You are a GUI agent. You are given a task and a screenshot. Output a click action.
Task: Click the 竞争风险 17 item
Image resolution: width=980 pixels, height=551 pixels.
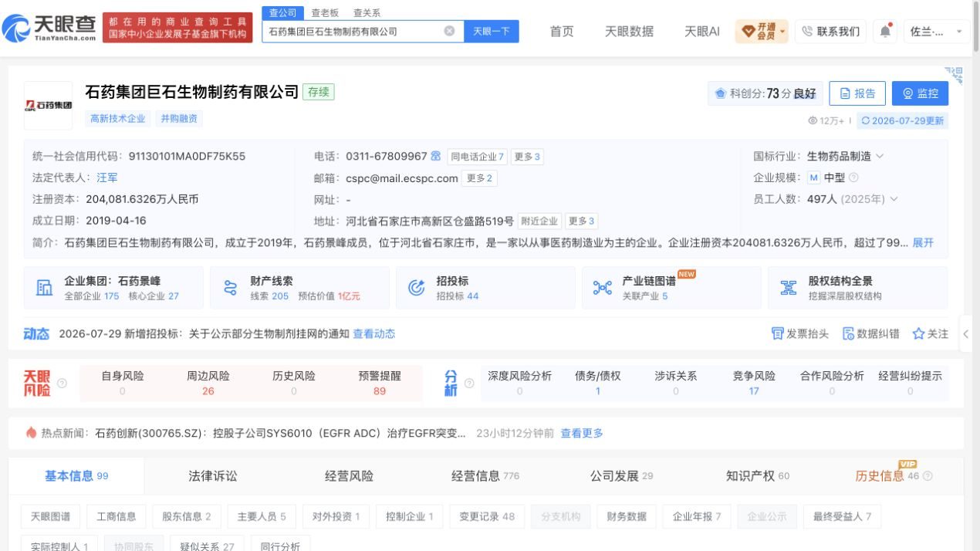[x=754, y=384]
